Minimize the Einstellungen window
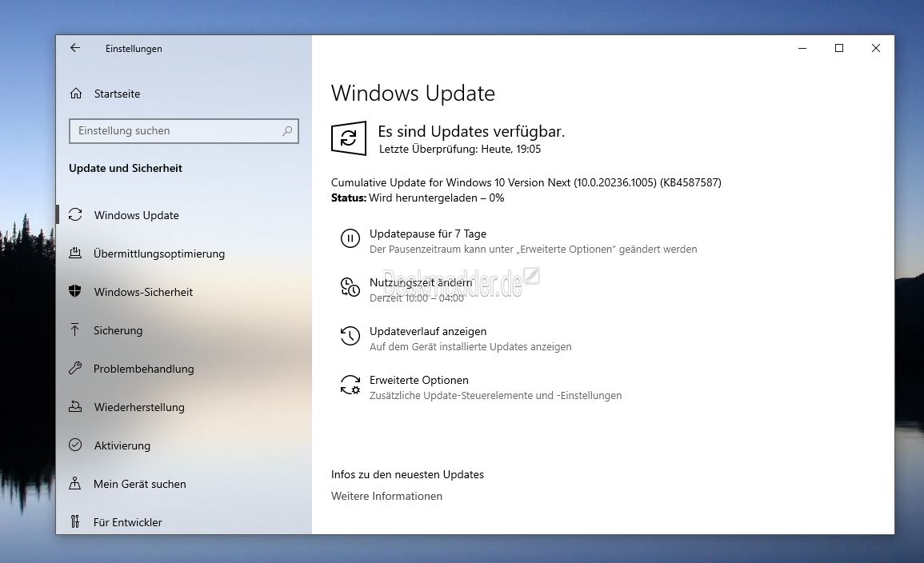Screen dimensions: 924x563 tap(802, 48)
